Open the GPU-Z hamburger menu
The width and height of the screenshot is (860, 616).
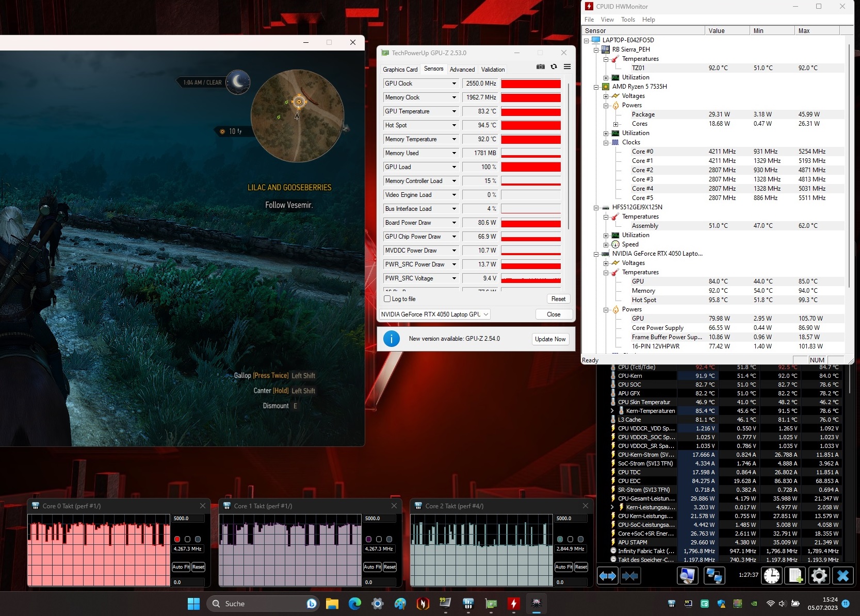(567, 66)
